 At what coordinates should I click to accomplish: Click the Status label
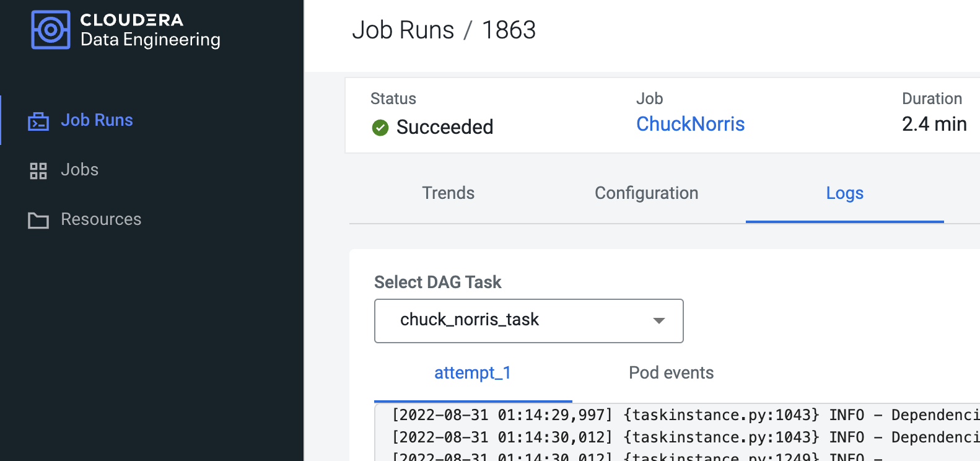pos(393,99)
